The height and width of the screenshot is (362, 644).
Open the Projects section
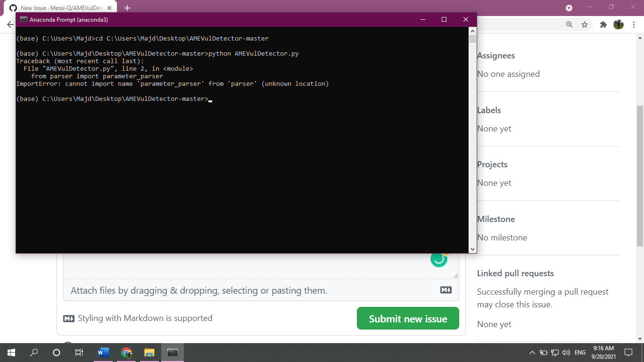coord(492,165)
